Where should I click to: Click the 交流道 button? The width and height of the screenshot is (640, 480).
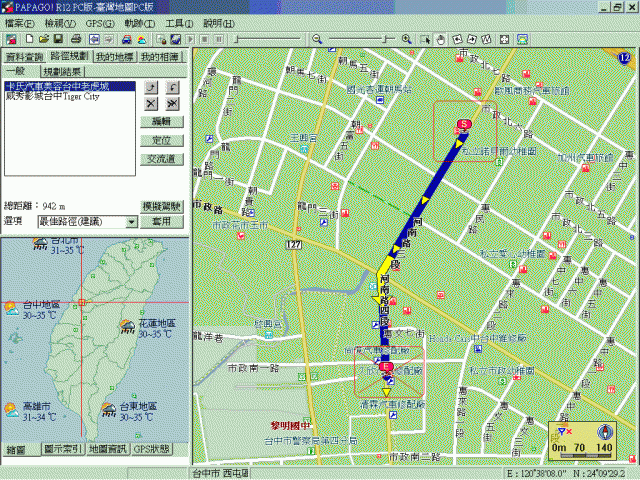point(162,159)
